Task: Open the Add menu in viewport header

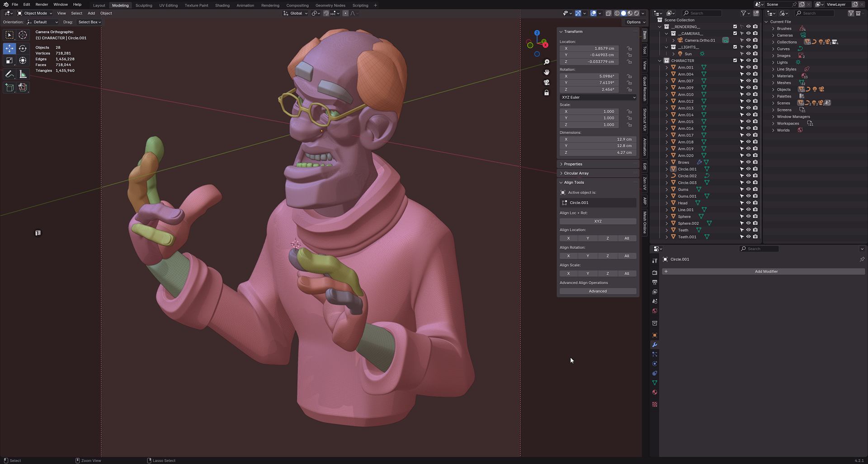Action: (x=91, y=13)
